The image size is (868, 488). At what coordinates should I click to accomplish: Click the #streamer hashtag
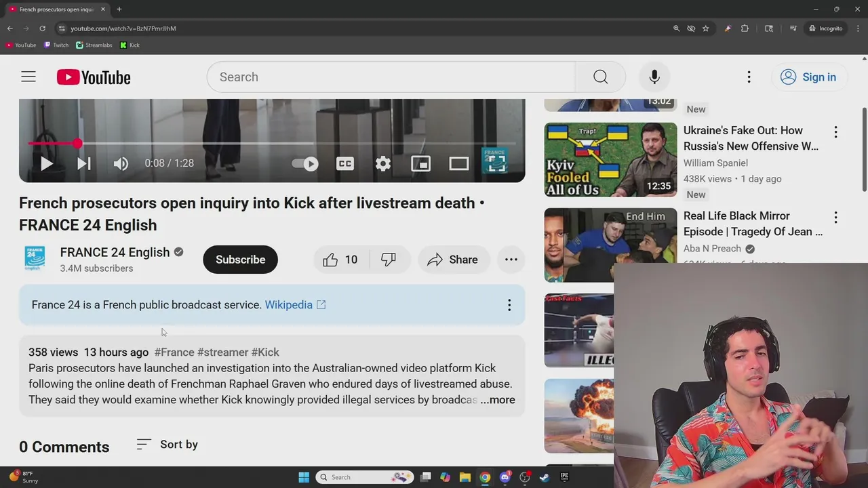pos(222,352)
